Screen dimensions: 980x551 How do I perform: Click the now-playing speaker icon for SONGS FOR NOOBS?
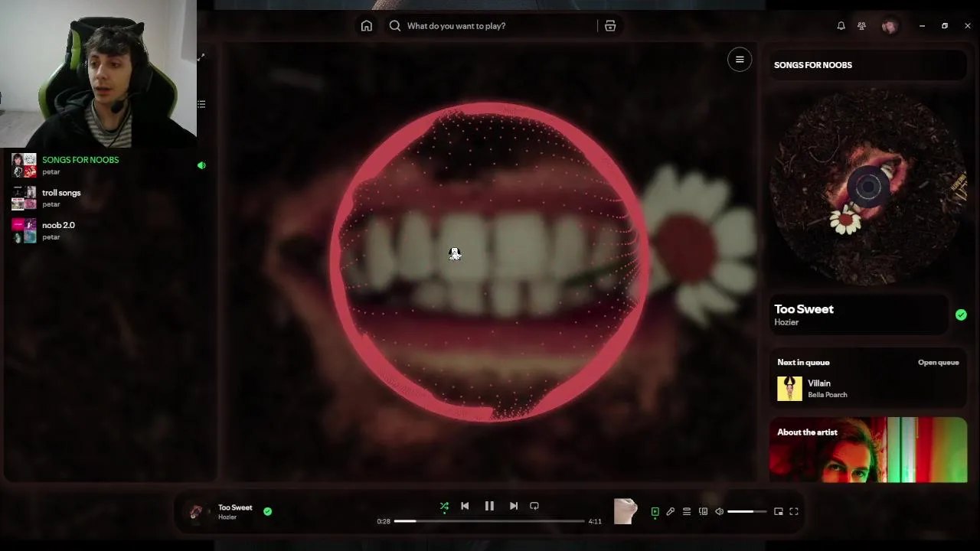point(201,165)
